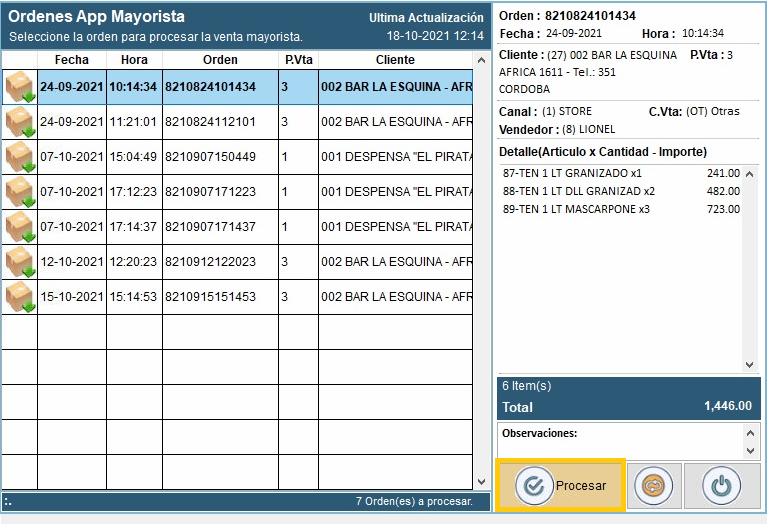
Task: Click the orange refresh orders icon
Action: pyautogui.click(x=655, y=486)
